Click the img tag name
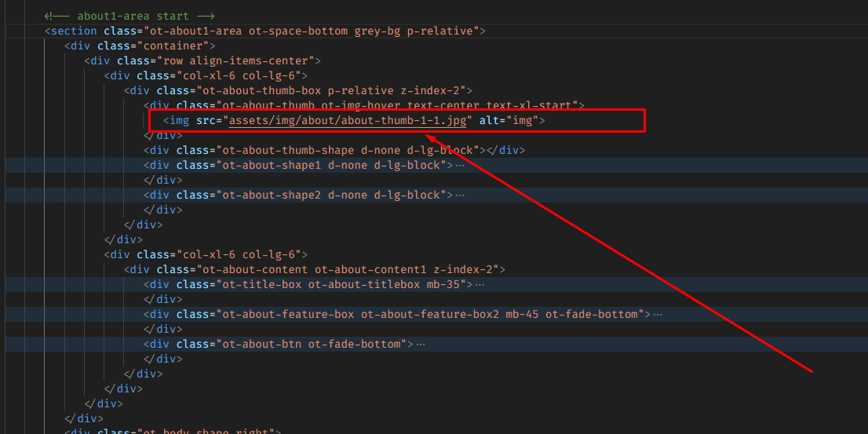Viewport: 868px width, 434px height. click(180, 121)
